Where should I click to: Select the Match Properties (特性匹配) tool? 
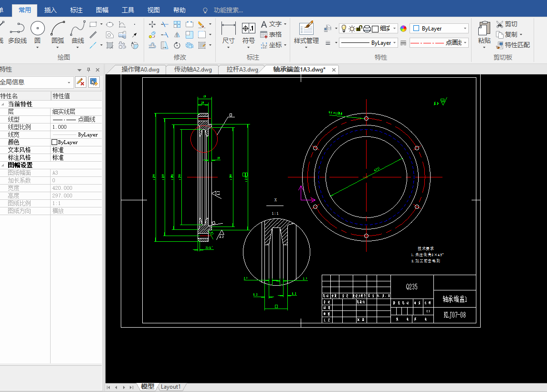coord(513,45)
